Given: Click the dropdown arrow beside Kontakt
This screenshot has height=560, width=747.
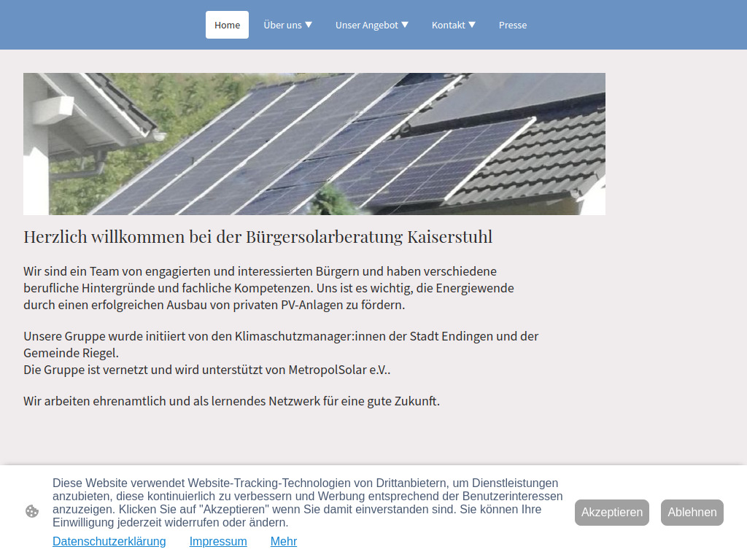Looking at the screenshot, I should 474,25.
